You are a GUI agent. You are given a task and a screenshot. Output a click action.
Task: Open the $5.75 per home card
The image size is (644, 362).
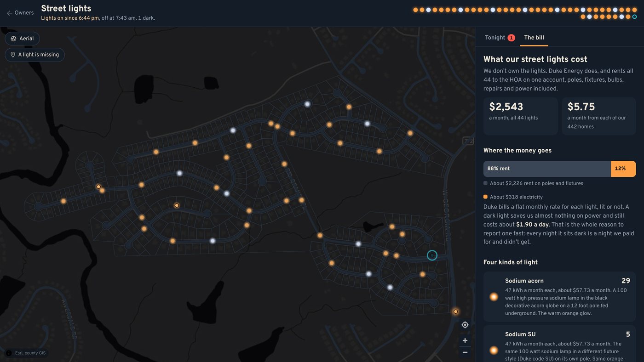click(x=599, y=116)
